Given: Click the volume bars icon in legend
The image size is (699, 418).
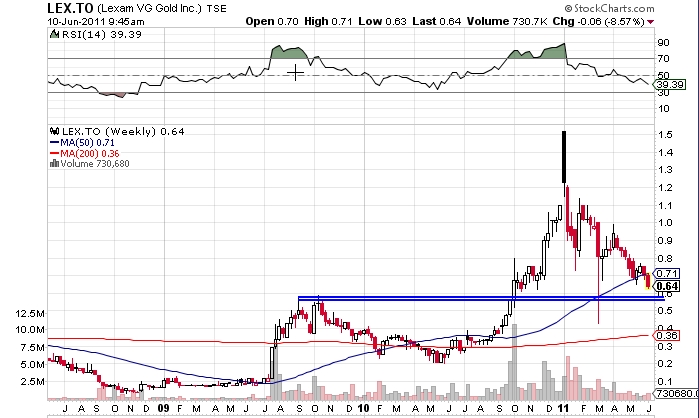Looking at the screenshot, I should (x=54, y=164).
